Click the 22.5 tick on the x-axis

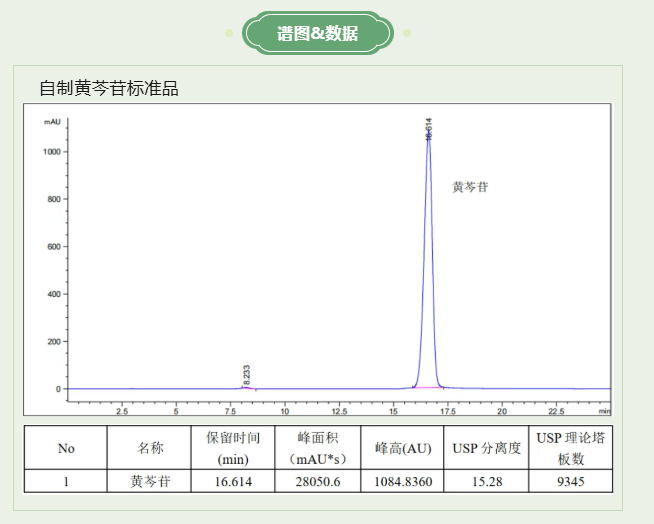[x=556, y=410]
